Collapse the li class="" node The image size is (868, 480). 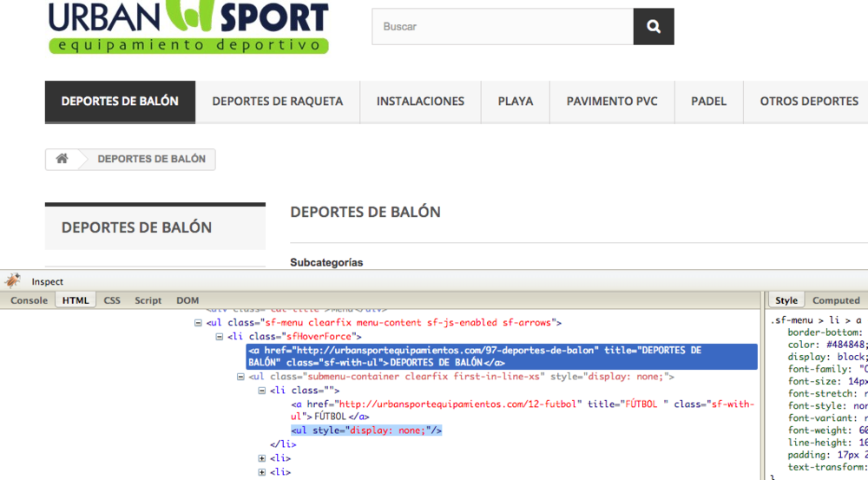[262, 391]
